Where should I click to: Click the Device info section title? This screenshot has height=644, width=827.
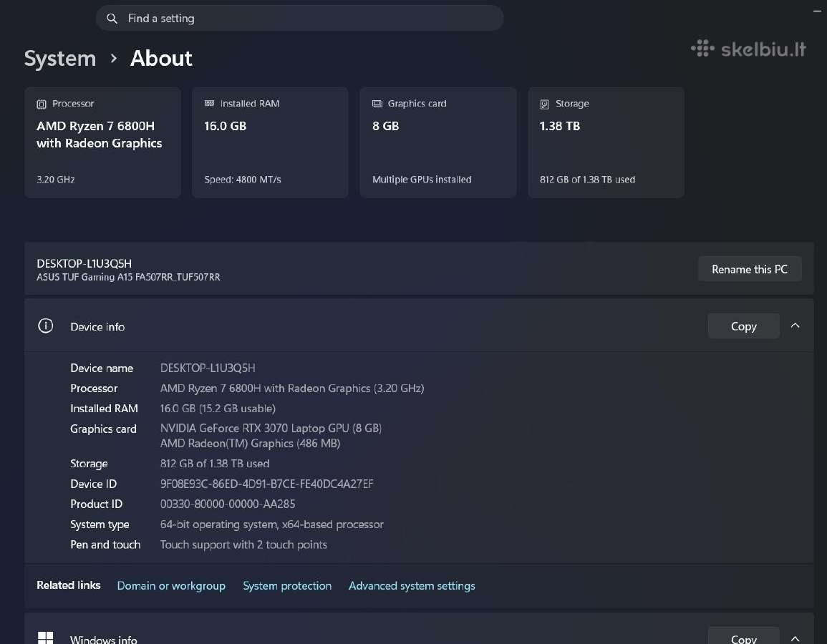[97, 327]
